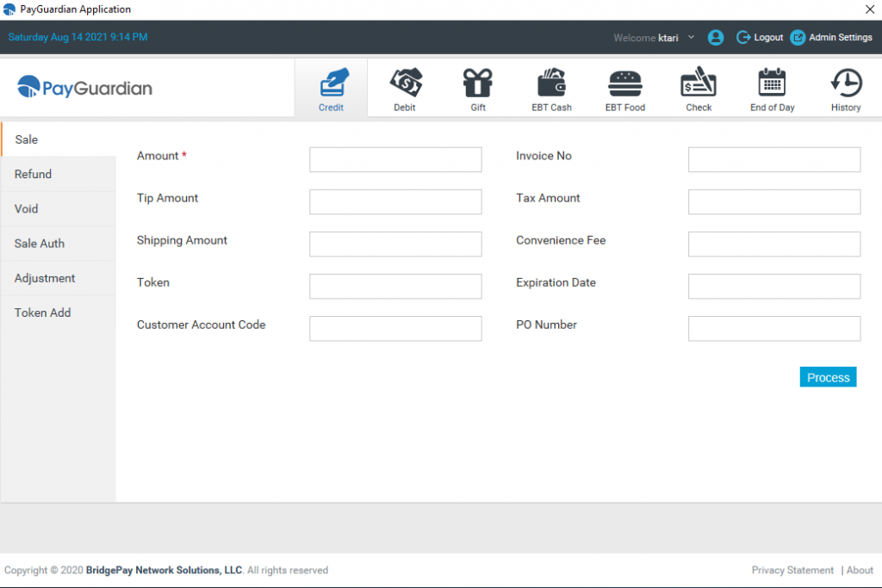Open the End of Day calendar icon
882x588 pixels.
(x=772, y=84)
